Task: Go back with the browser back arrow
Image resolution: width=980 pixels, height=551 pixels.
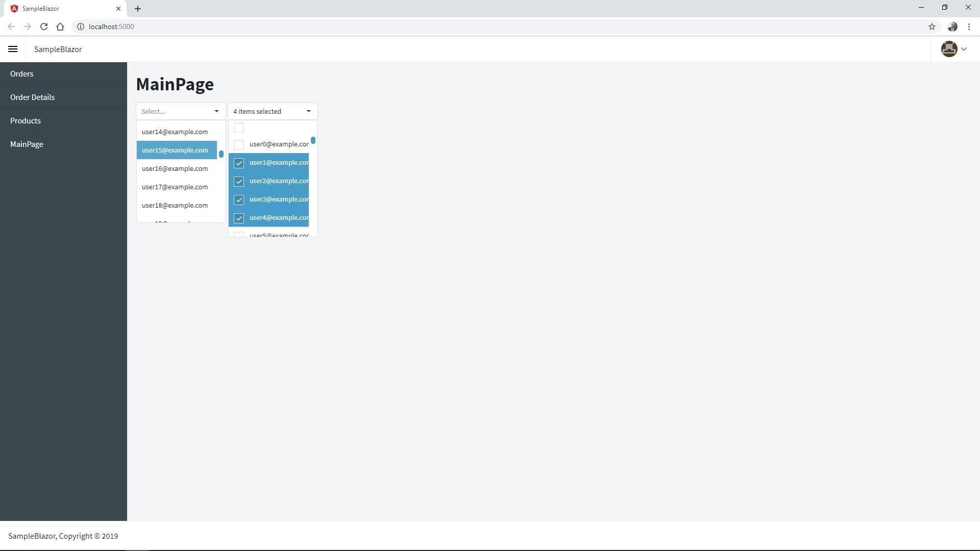Action: point(11,27)
